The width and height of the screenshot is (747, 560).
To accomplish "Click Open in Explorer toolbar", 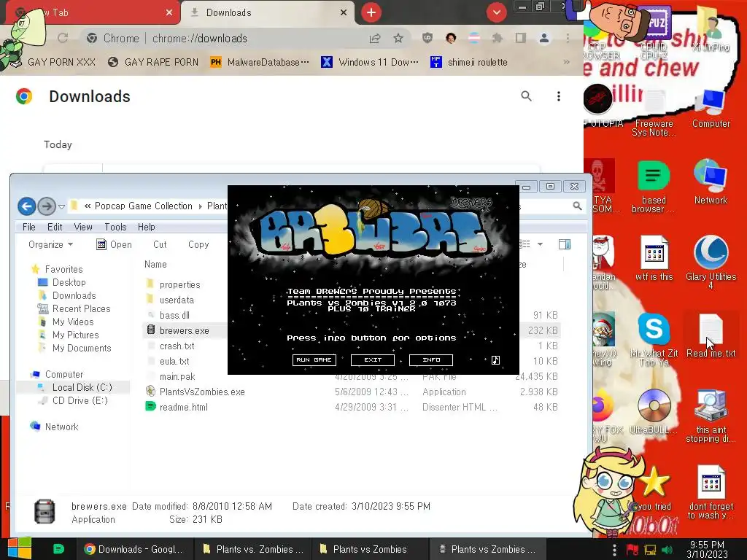I will 114,245.
